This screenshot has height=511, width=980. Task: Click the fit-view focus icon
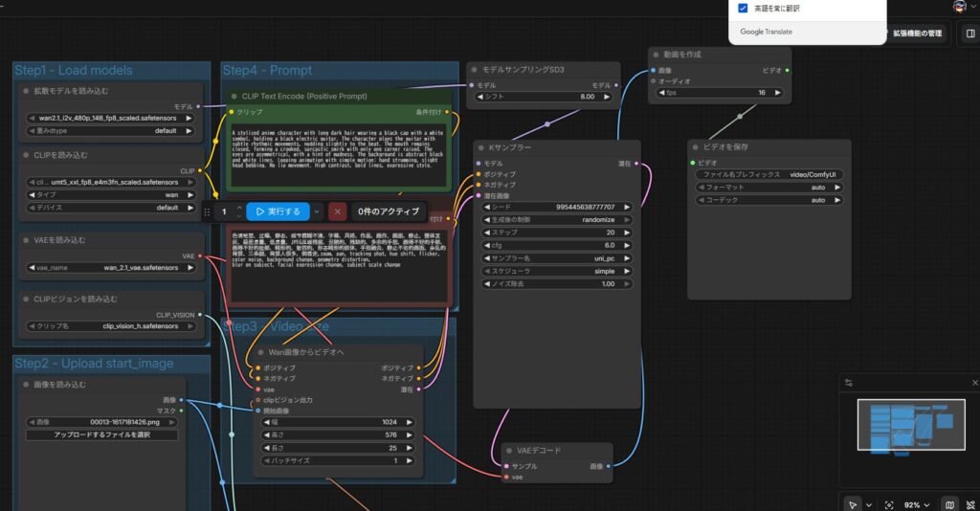tap(889, 504)
